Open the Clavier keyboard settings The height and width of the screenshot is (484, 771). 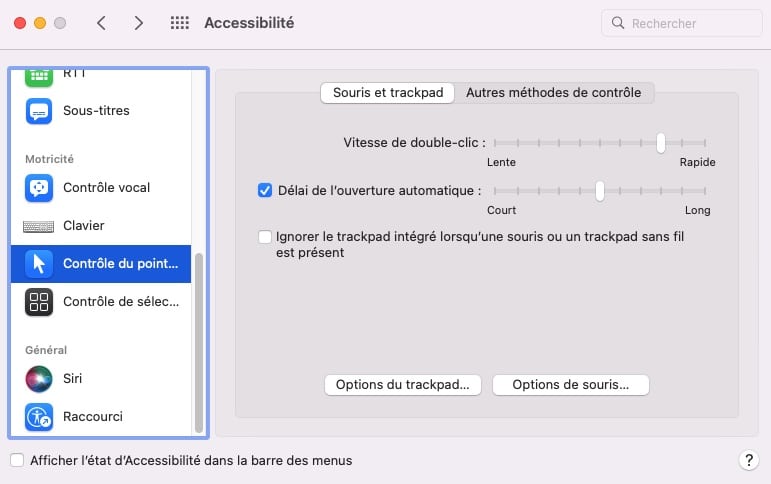[101, 226]
